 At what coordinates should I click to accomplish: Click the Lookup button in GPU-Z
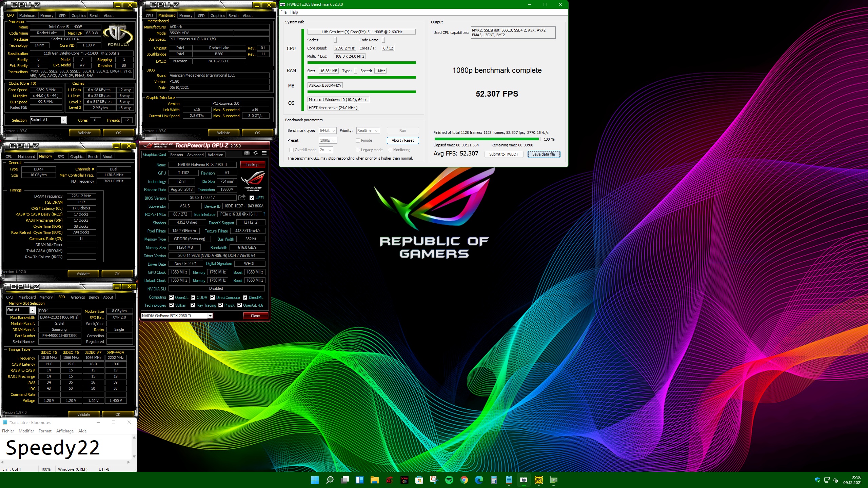coord(253,165)
